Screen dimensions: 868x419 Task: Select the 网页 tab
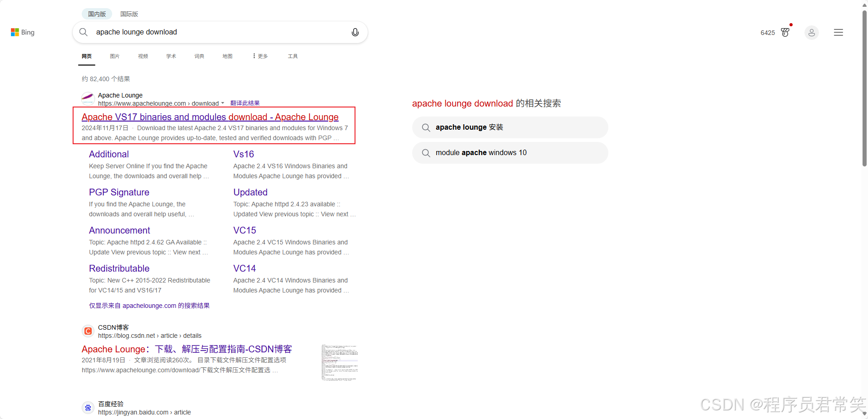[87, 56]
